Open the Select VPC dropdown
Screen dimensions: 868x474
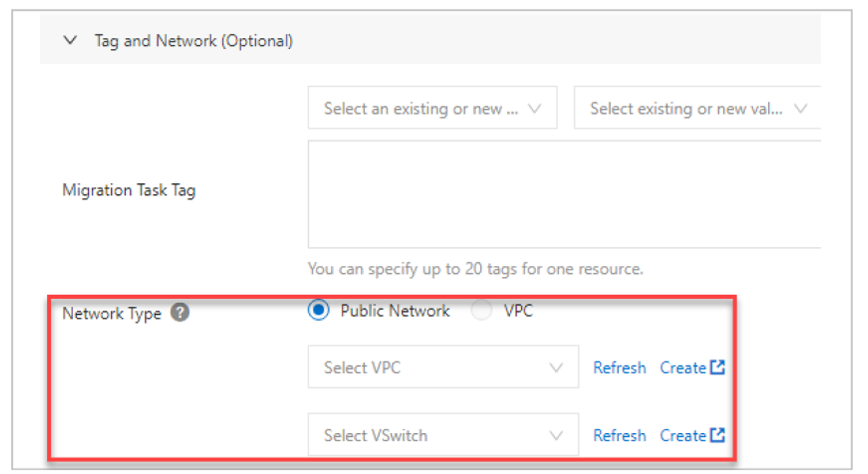[443, 367]
